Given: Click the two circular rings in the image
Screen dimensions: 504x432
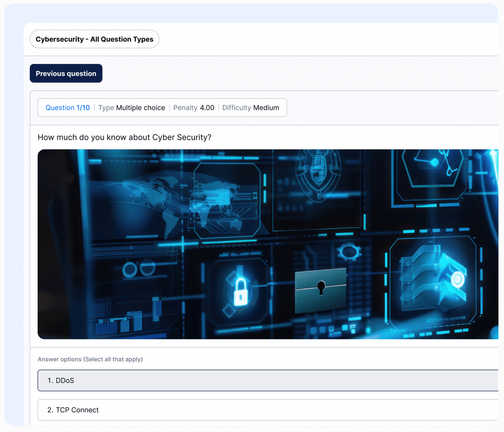Looking at the screenshot, I should coord(139,269).
